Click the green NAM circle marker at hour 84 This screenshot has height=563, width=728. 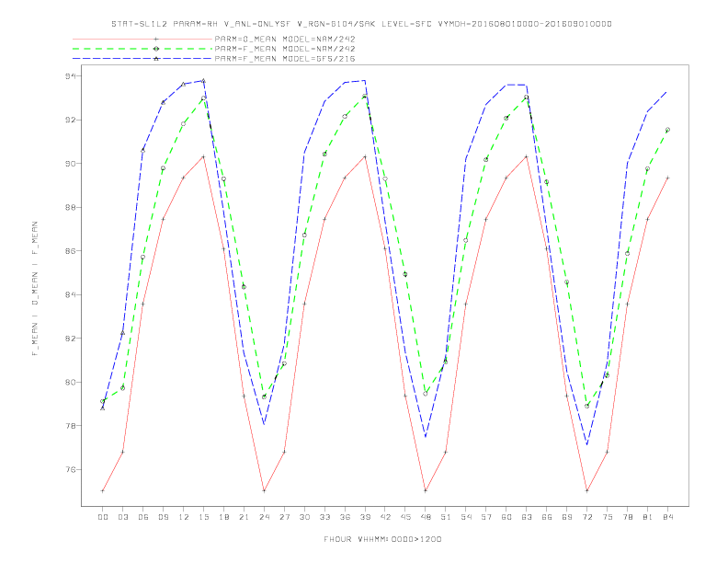coord(667,130)
